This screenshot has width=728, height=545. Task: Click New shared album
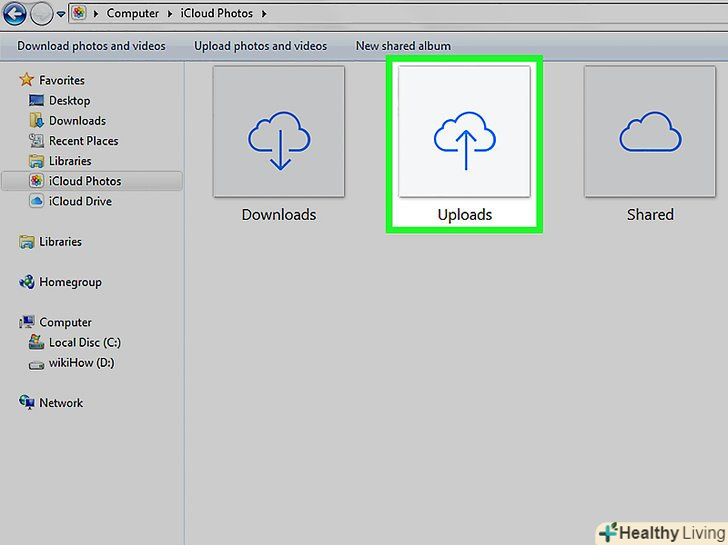pos(403,46)
